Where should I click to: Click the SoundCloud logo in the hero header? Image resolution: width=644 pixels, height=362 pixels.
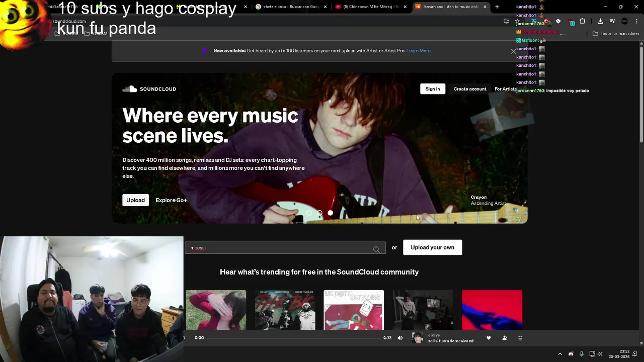149,89
